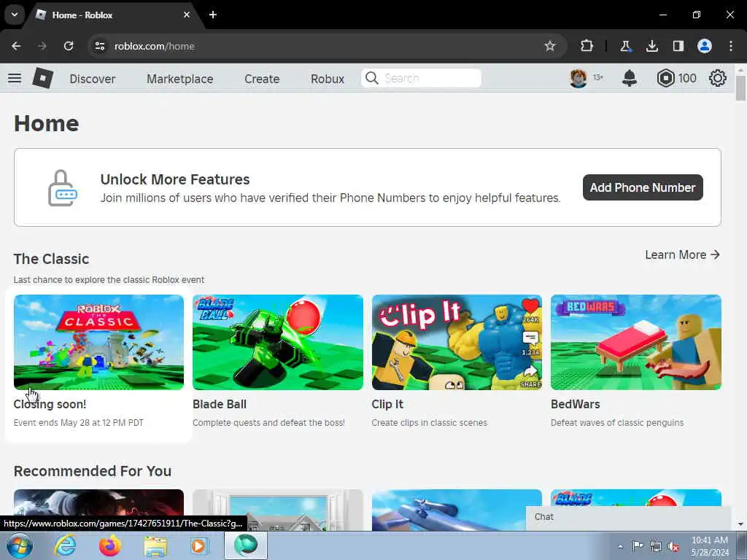Open the media player taskbar icon

click(x=200, y=545)
